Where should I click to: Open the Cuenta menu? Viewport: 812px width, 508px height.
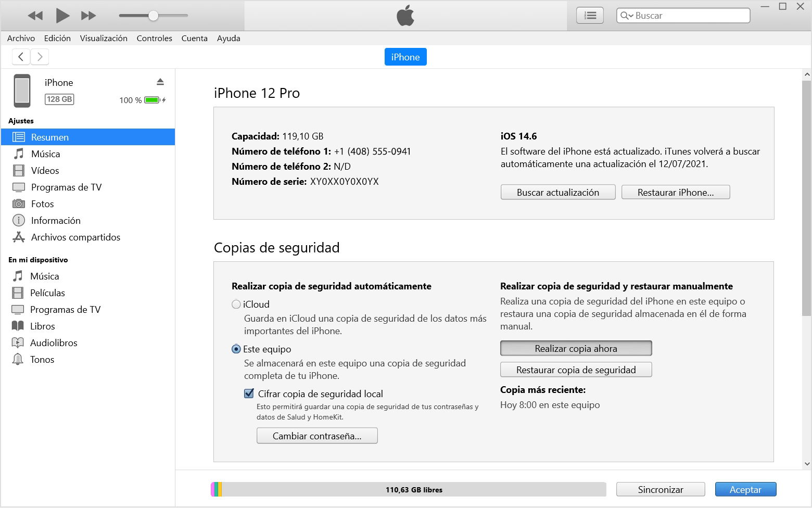click(194, 38)
